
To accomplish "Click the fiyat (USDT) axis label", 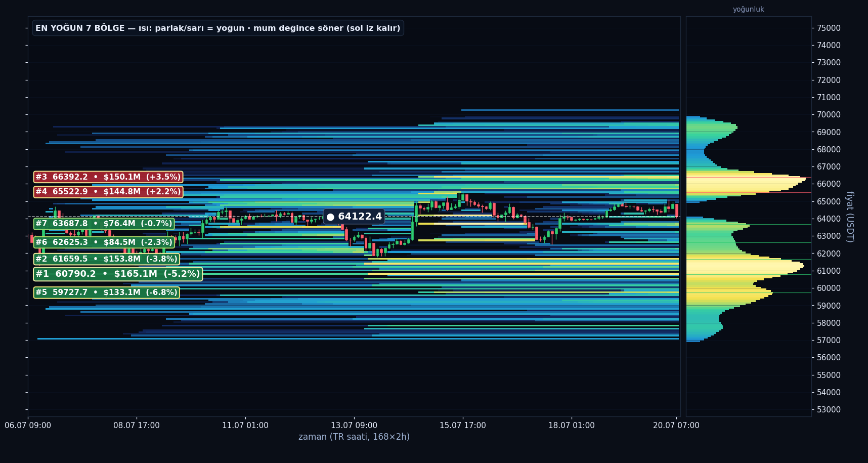I will (x=850, y=217).
